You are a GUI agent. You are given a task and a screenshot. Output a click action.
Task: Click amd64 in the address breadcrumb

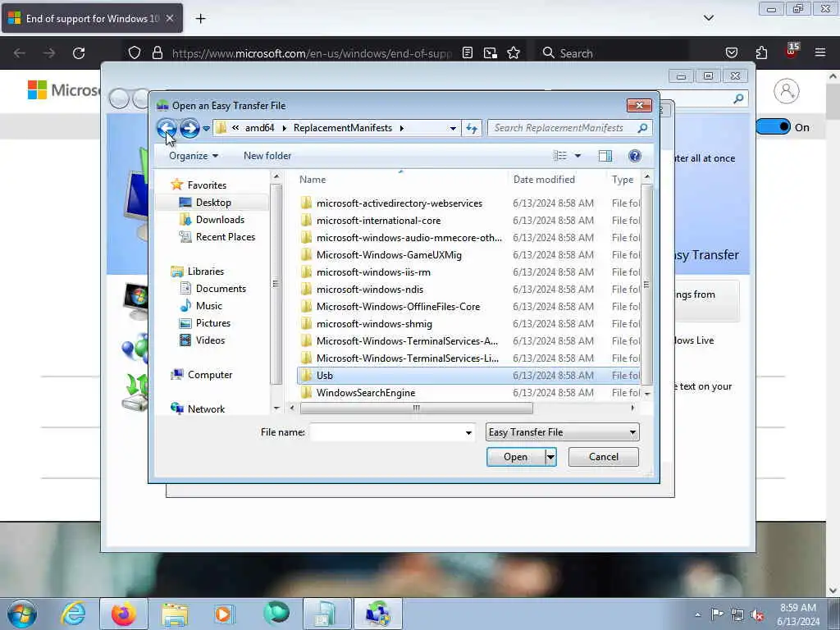259,128
